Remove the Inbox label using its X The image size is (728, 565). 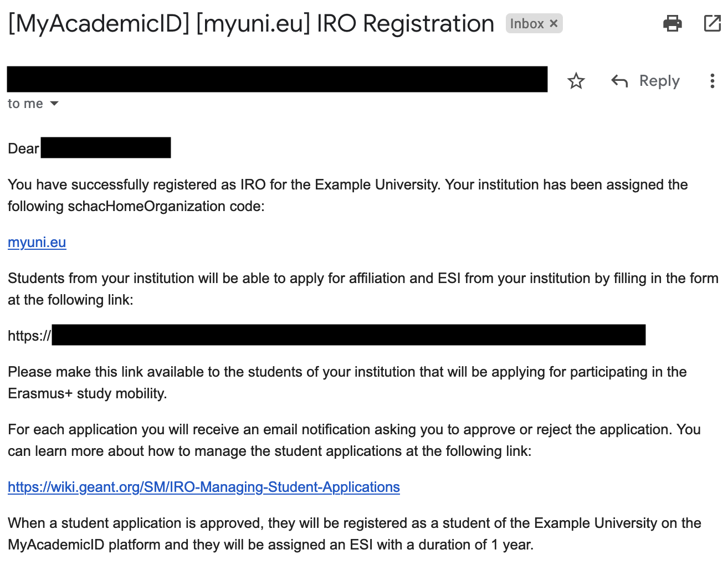[x=553, y=23]
